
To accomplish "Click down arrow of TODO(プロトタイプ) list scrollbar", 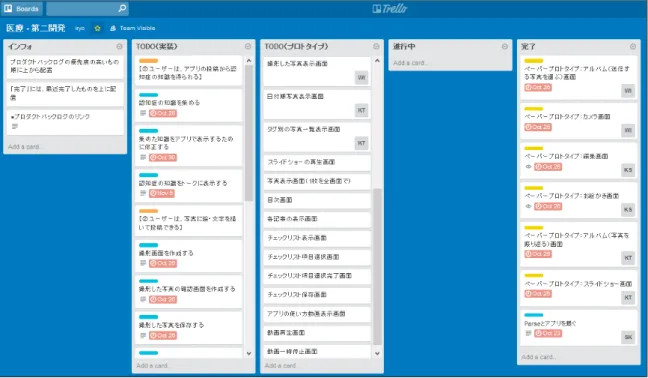I will click(377, 353).
